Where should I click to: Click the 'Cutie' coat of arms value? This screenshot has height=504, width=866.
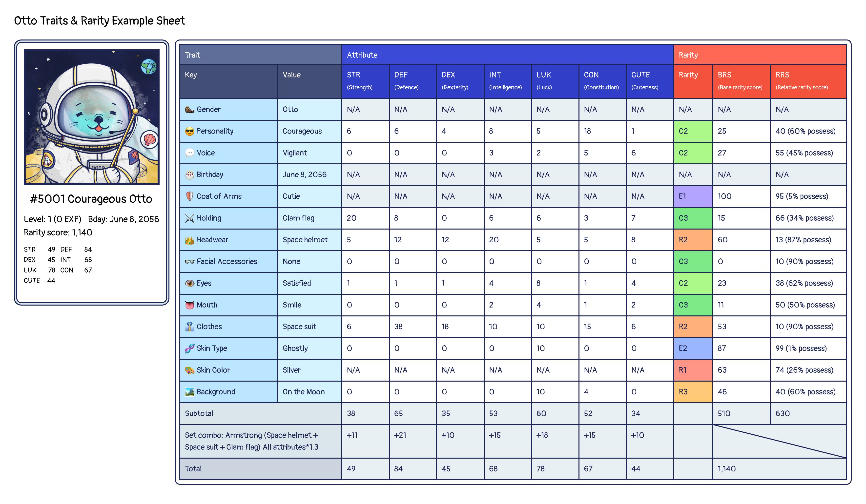[310, 196]
